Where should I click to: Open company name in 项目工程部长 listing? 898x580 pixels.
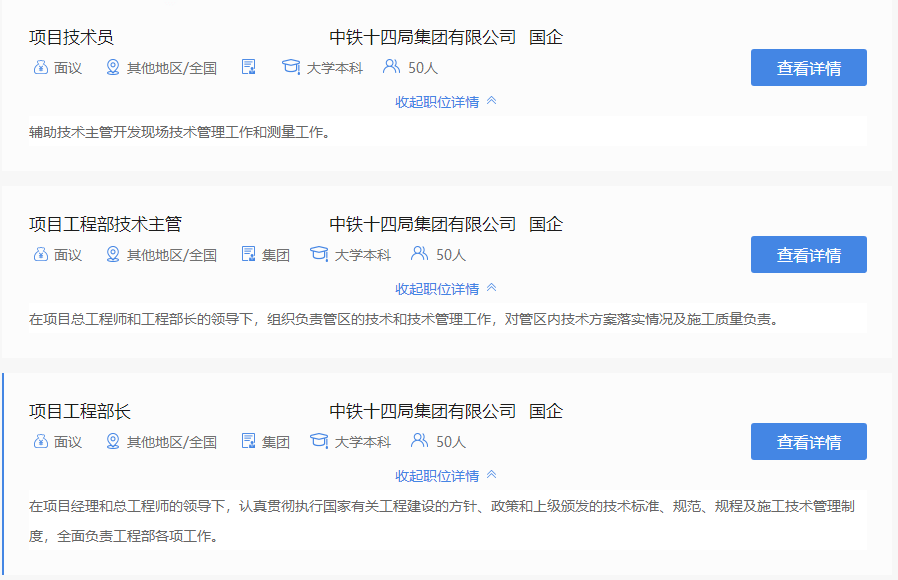point(423,412)
